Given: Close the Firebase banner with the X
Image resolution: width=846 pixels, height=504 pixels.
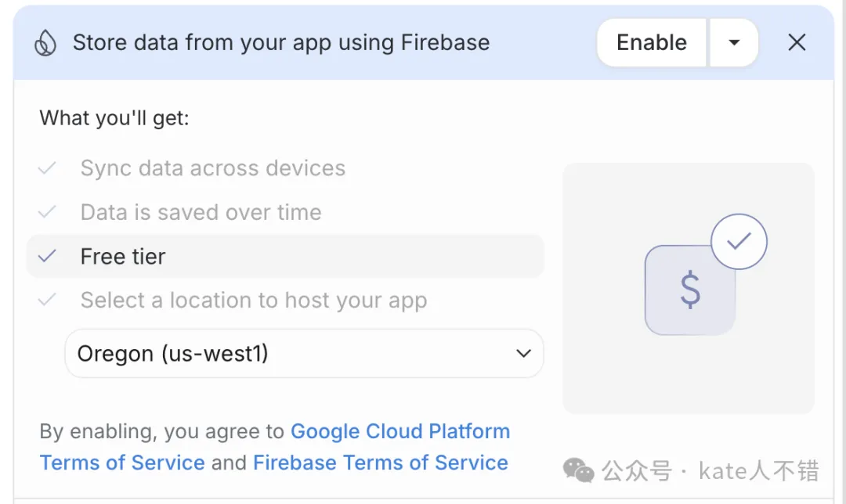Looking at the screenshot, I should [797, 42].
